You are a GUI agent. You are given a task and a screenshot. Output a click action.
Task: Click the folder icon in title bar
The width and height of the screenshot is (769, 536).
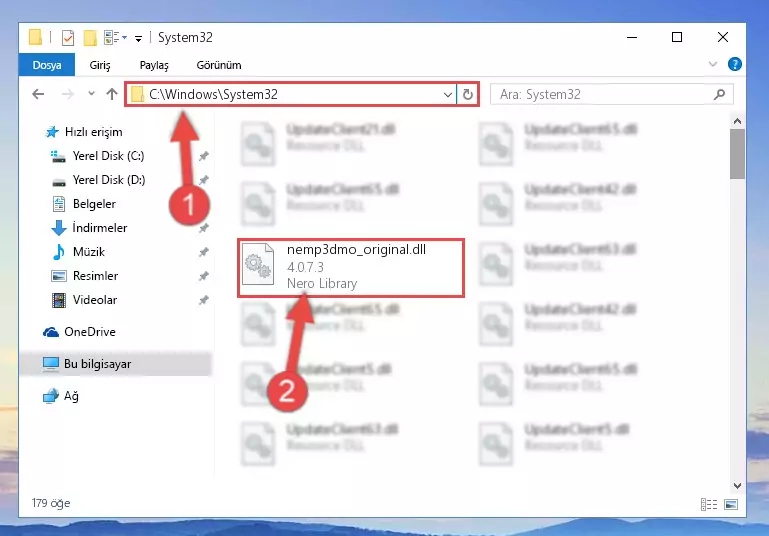pyautogui.click(x=35, y=37)
